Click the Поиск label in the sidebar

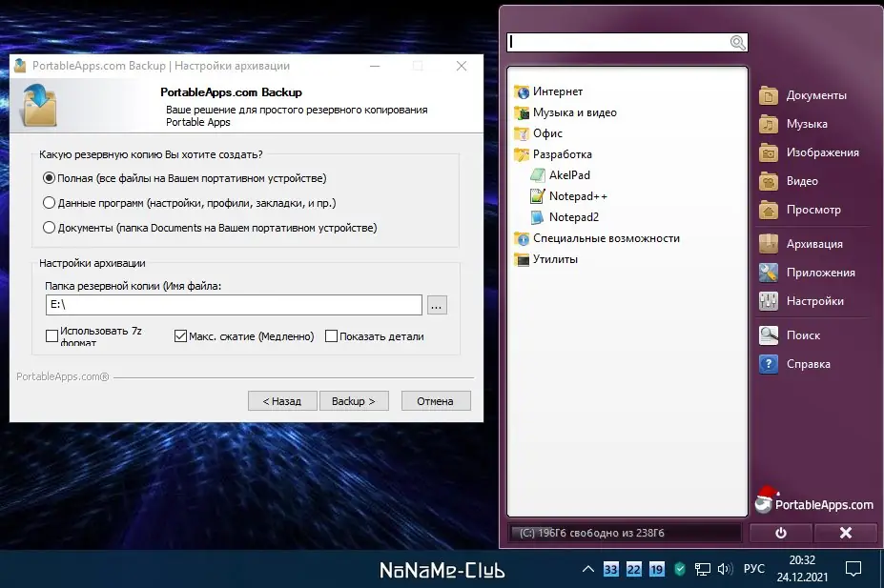[x=803, y=335]
